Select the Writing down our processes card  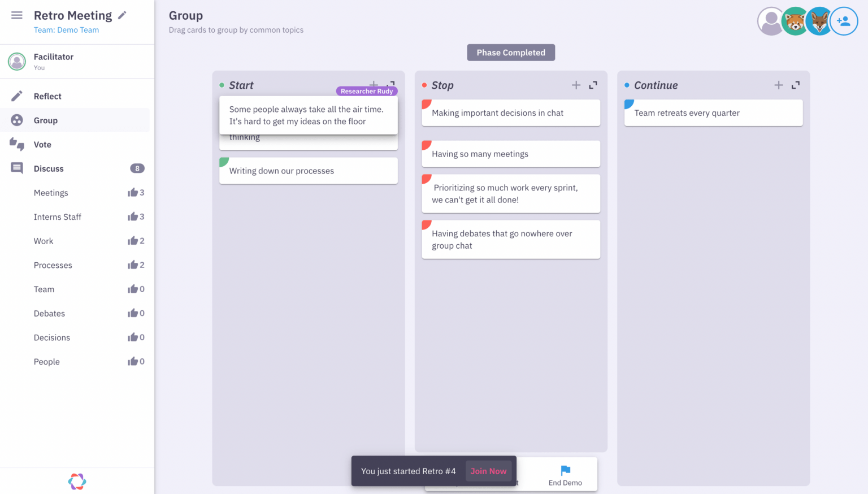point(308,171)
